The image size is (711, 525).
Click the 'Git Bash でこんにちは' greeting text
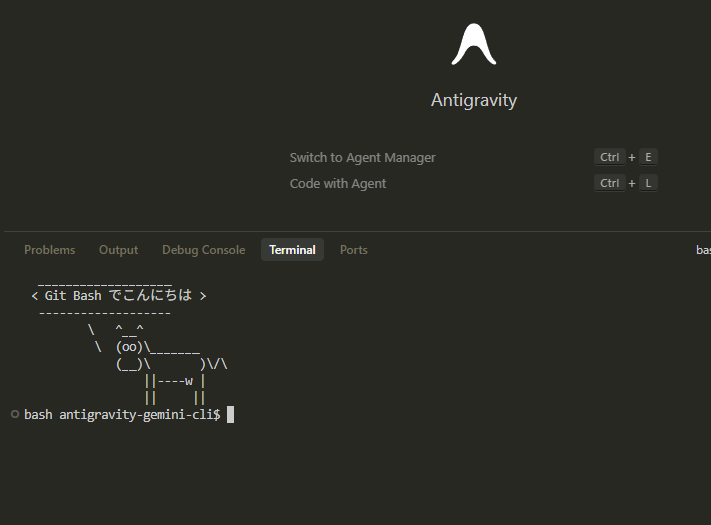point(118,296)
